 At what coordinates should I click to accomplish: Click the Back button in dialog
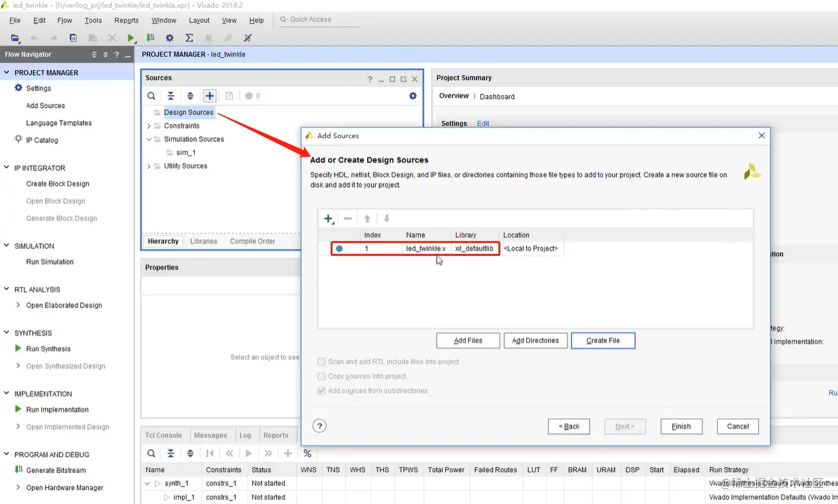(569, 426)
